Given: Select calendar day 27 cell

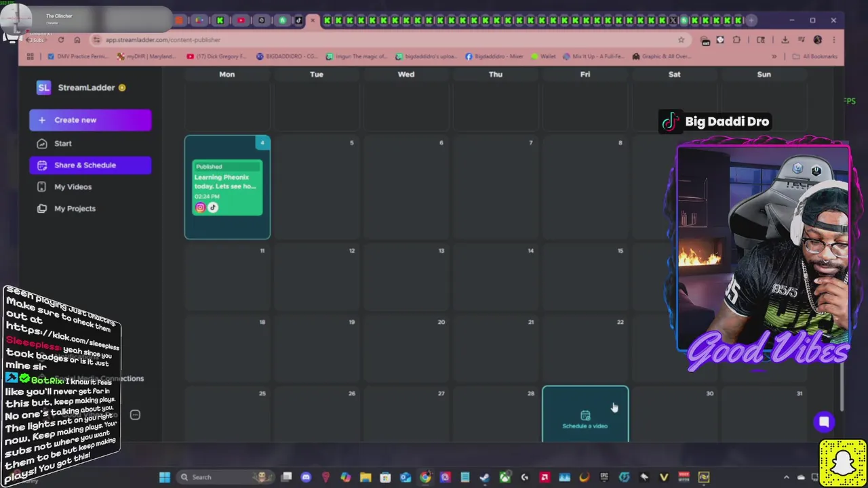Looking at the screenshot, I should [406, 414].
